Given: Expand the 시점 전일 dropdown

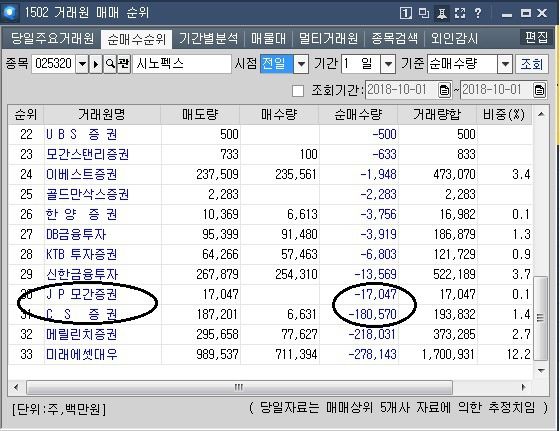Looking at the screenshot, I should [x=301, y=64].
